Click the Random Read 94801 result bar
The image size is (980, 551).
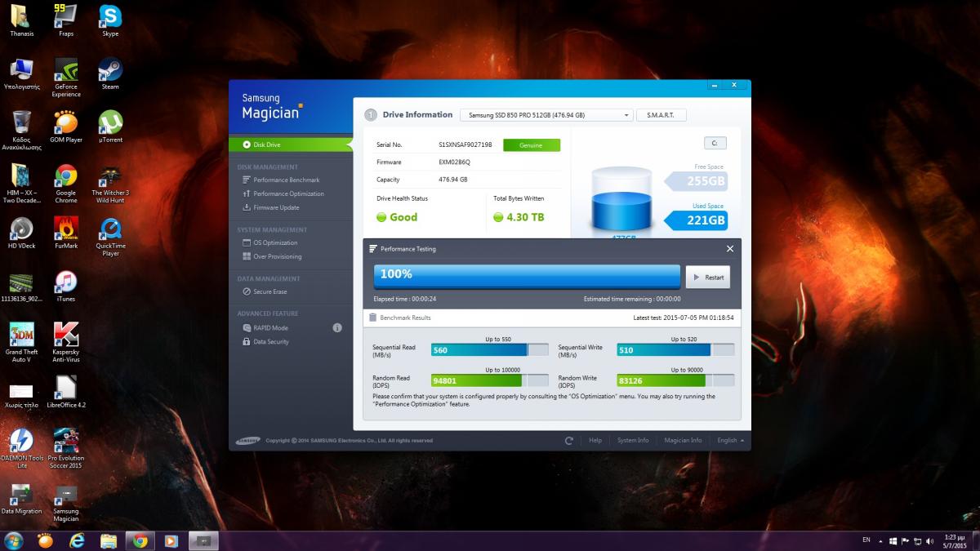(490, 380)
